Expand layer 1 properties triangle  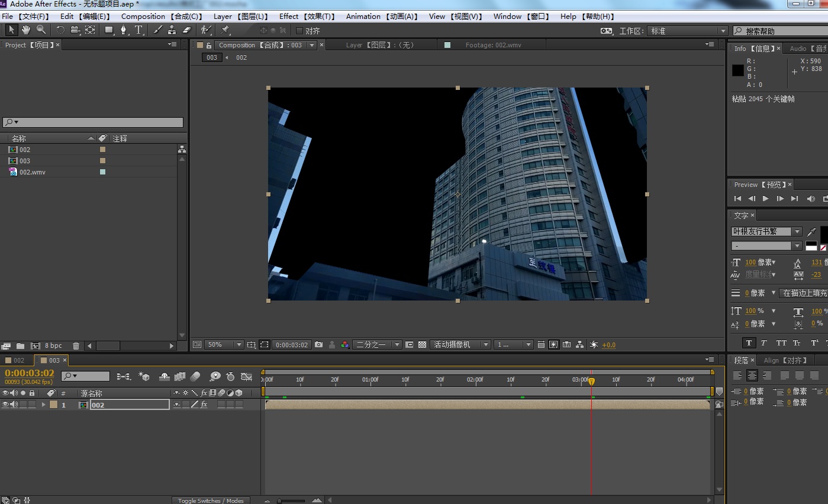43,405
